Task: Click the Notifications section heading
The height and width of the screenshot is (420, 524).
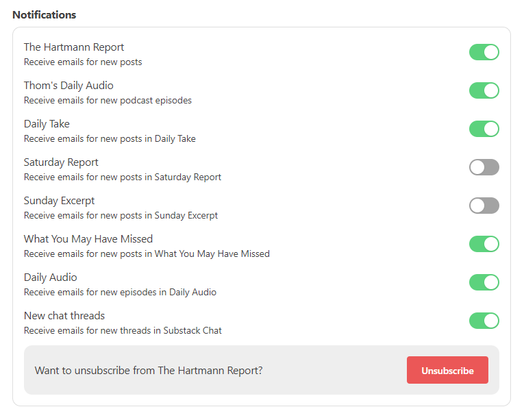Action: click(45, 14)
